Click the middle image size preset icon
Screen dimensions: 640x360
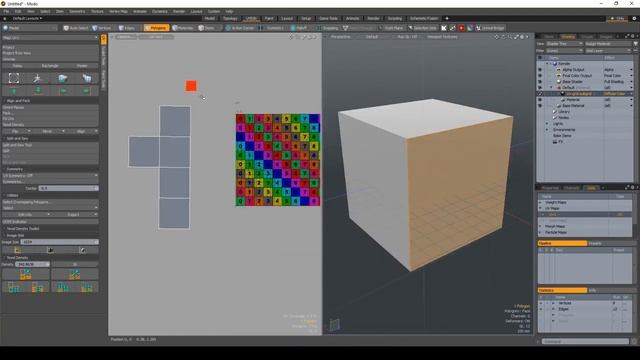click(x=50, y=250)
